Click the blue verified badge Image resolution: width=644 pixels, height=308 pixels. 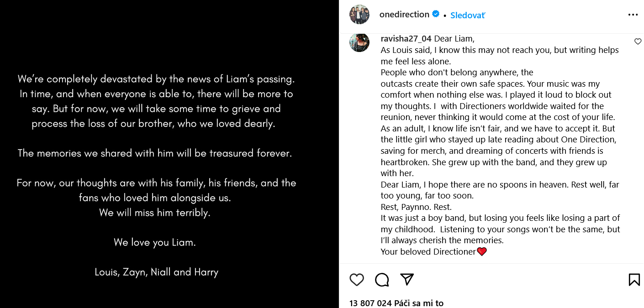point(436,14)
